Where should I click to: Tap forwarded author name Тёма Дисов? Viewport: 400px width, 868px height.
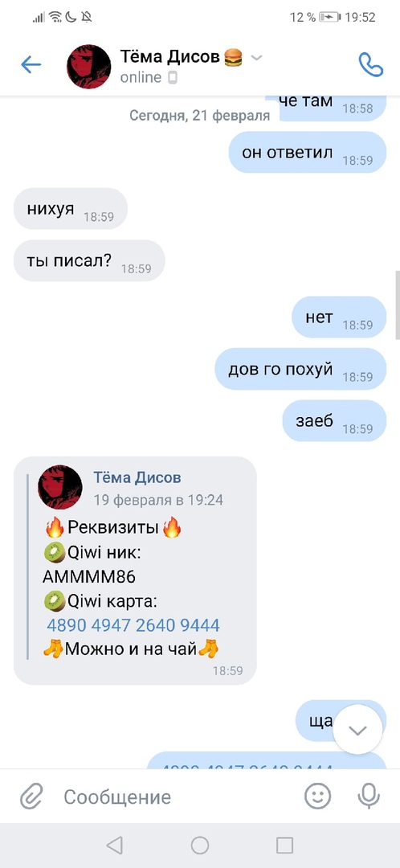pyautogui.click(x=137, y=477)
